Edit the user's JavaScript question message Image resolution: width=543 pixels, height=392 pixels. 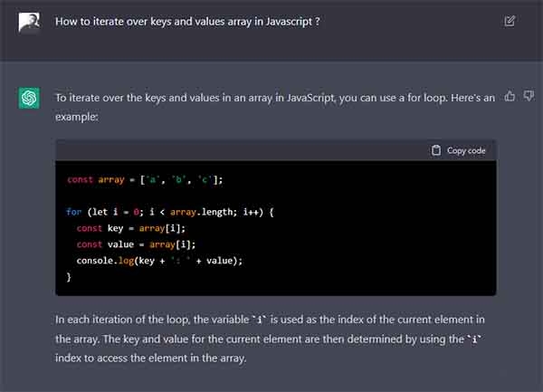[x=510, y=21]
